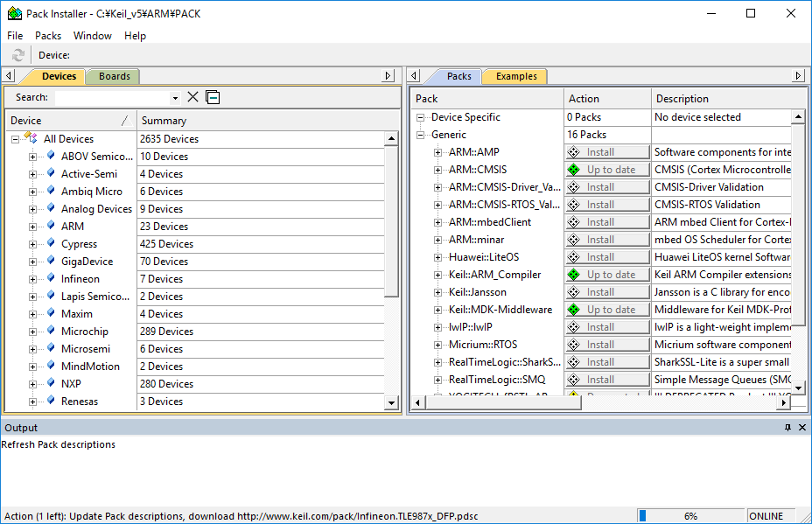The image size is (812, 524).
Task: Install the RealTimeLogic::SMQ pack
Action: click(607, 380)
